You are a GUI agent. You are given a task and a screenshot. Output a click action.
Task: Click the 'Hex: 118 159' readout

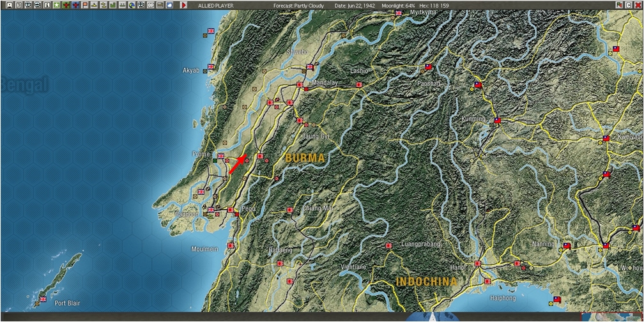coord(434,6)
